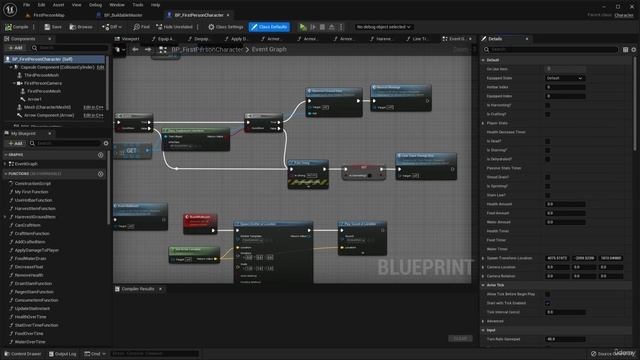
Task: Open the play options three-dot menu
Action: [341, 27]
